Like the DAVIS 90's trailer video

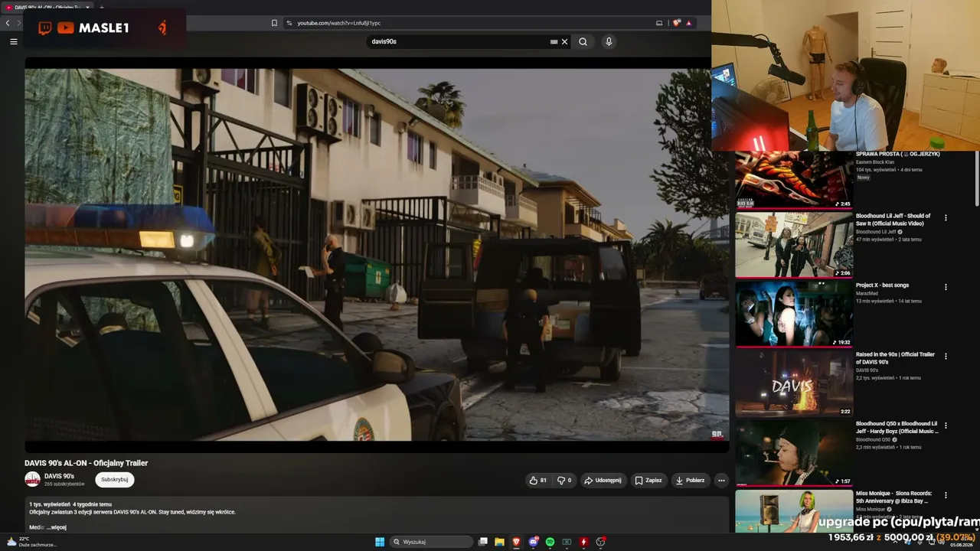[x=537, y=481]
